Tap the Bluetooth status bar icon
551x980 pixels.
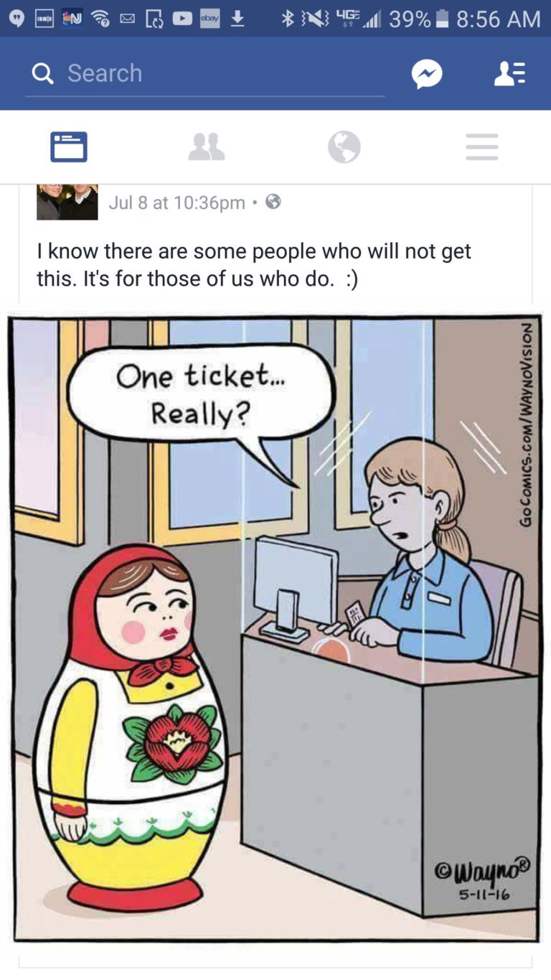coord(288,19)
